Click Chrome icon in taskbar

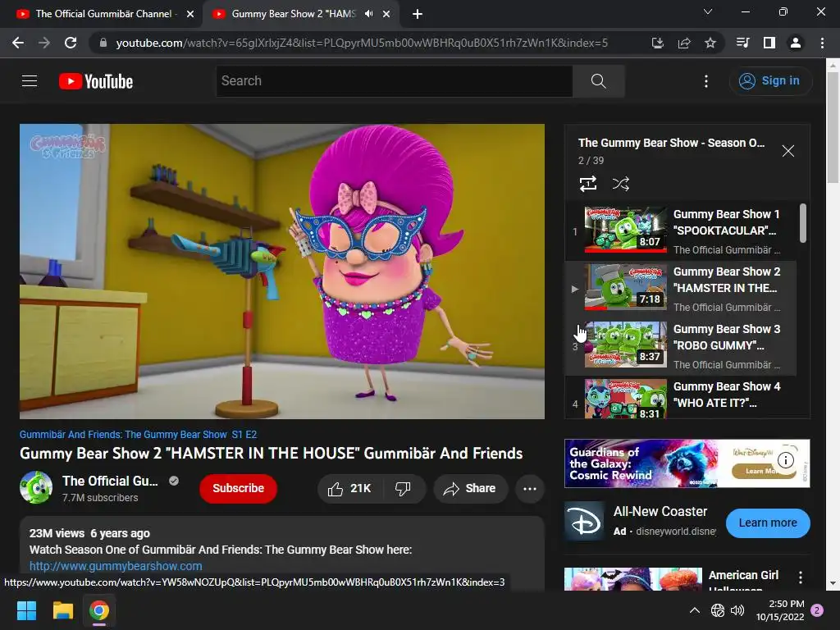99,610
